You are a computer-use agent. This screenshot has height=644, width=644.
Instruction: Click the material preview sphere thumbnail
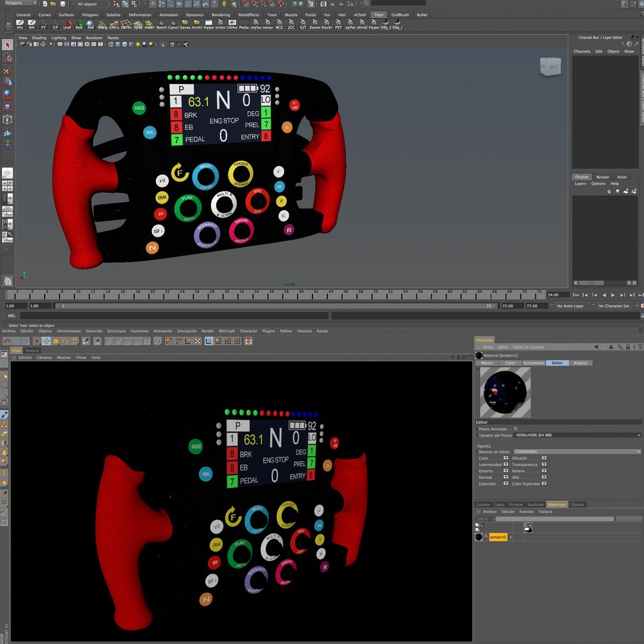(505, 392)
